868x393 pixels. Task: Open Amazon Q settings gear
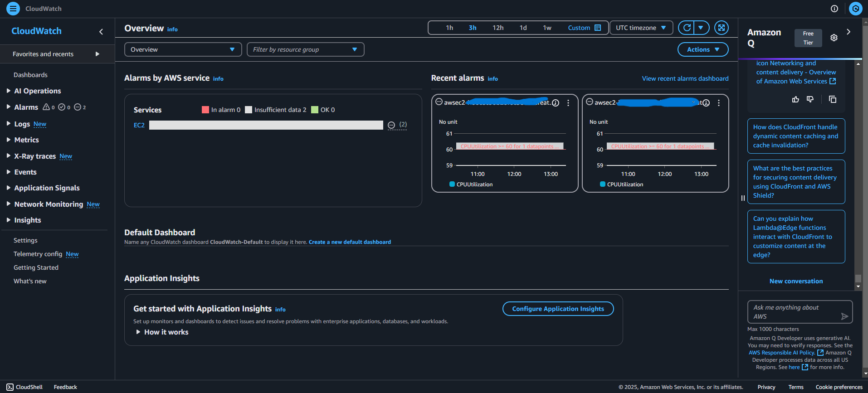coord(834,38)
